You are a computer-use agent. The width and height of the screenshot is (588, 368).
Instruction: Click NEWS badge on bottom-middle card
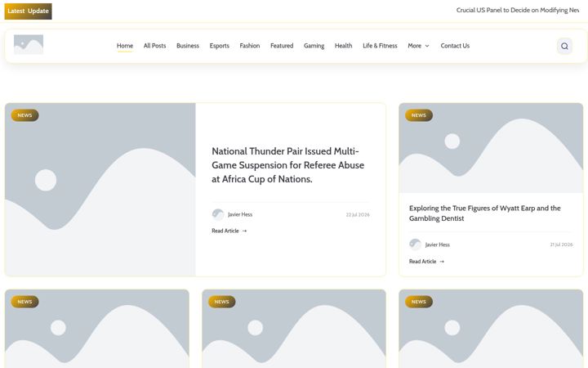(221, 302)
